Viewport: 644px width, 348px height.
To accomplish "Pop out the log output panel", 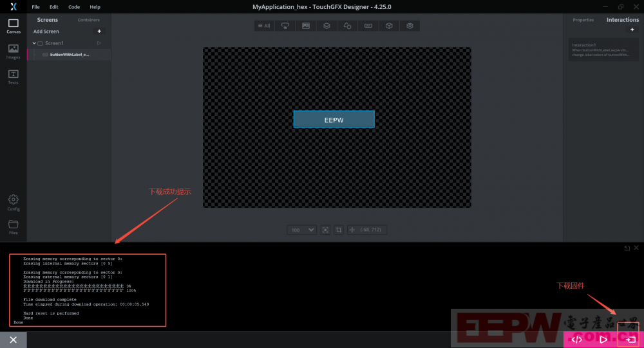I will click(x=627, y=248).
